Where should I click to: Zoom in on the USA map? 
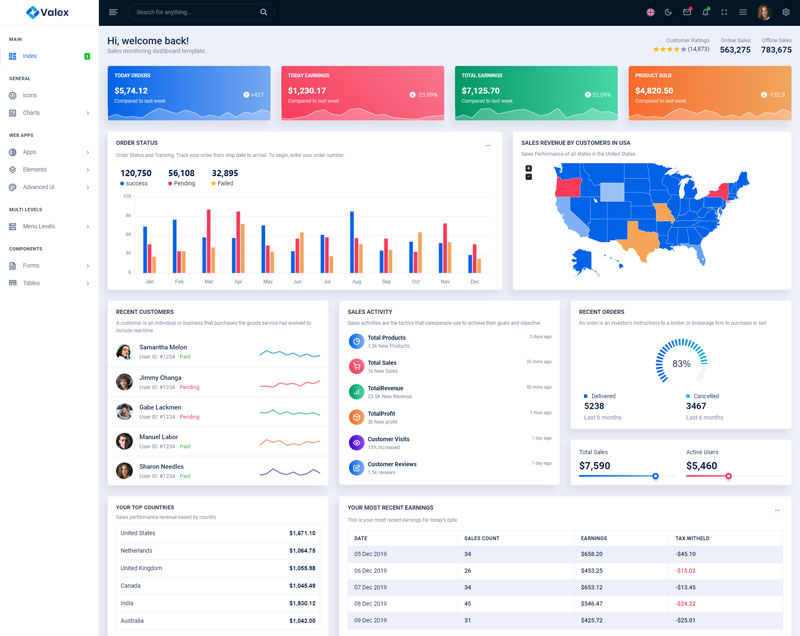528,168
